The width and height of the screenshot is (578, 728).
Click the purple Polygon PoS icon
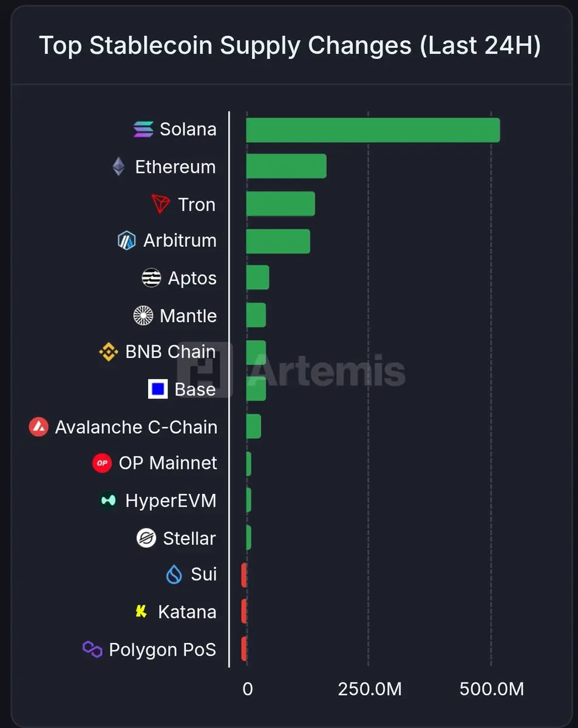click(x=92, y=650)
